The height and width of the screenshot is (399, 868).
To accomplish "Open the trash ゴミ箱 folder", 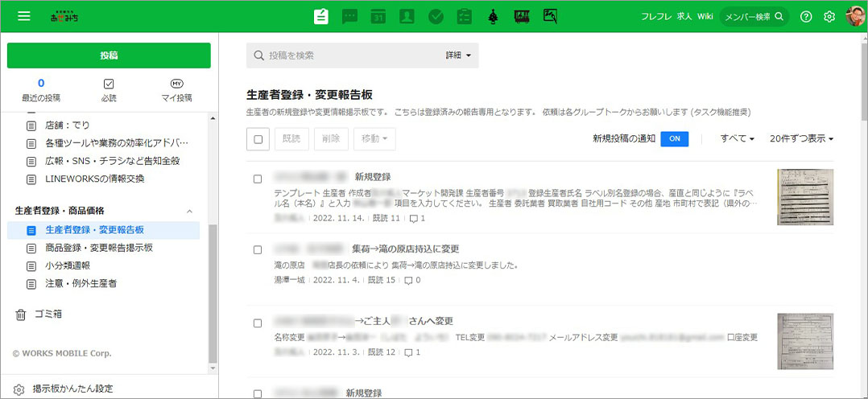I will click(48, 314).
